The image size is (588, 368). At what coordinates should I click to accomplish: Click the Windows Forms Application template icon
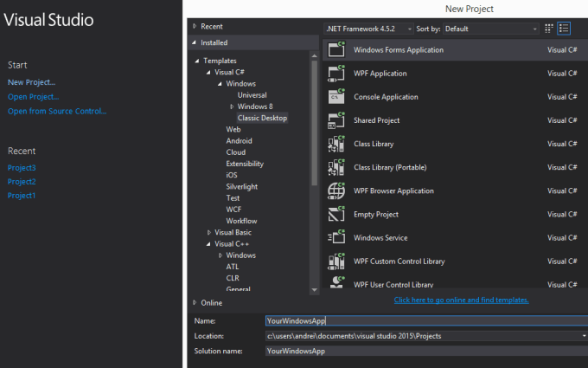(x=336, y=49)
